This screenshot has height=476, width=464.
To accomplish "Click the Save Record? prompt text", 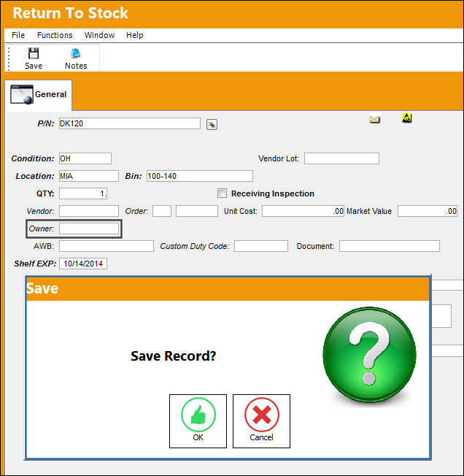I will (x=173, y=356).
